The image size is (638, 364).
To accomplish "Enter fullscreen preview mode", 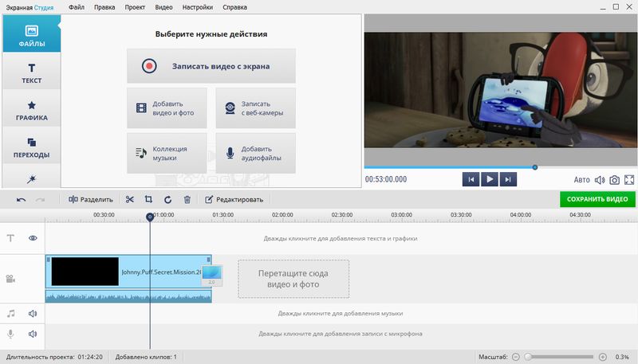I will pyautogui.click(x=629, y=180).
